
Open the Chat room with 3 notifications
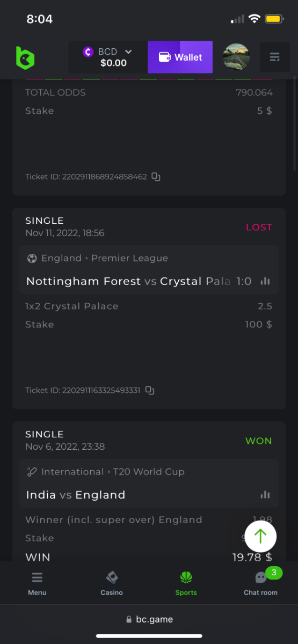tap(261, 583)
